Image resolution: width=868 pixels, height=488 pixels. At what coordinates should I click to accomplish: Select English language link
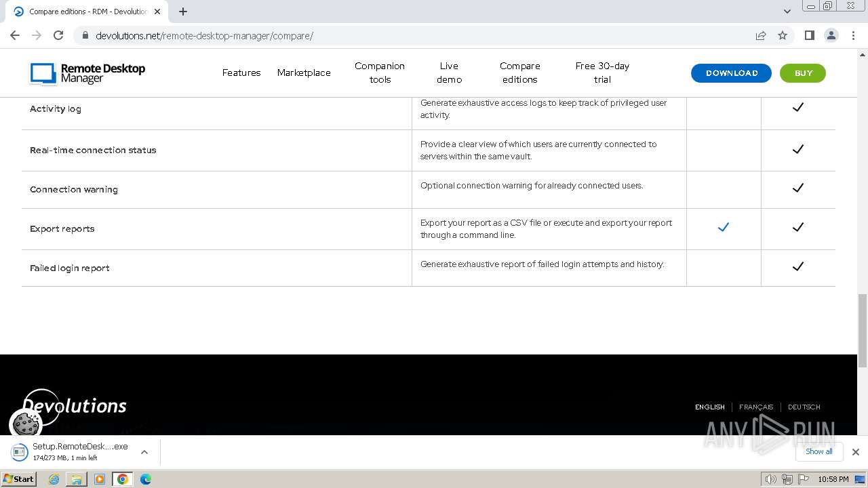(x=710, y=407)
